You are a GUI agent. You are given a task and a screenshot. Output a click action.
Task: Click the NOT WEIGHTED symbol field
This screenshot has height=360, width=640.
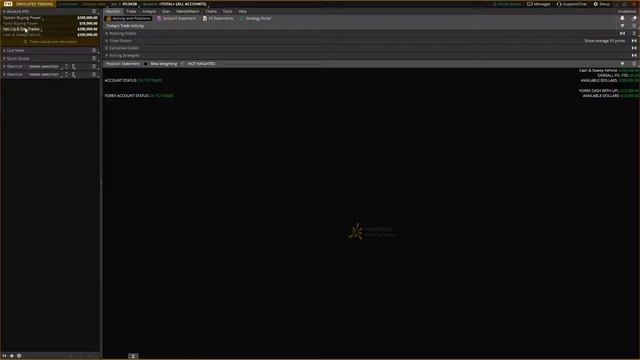coord(201,64)
